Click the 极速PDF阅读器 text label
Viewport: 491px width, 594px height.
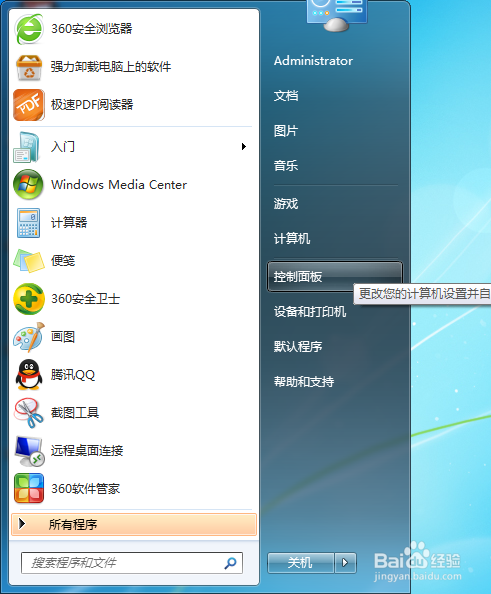point(92,105)
